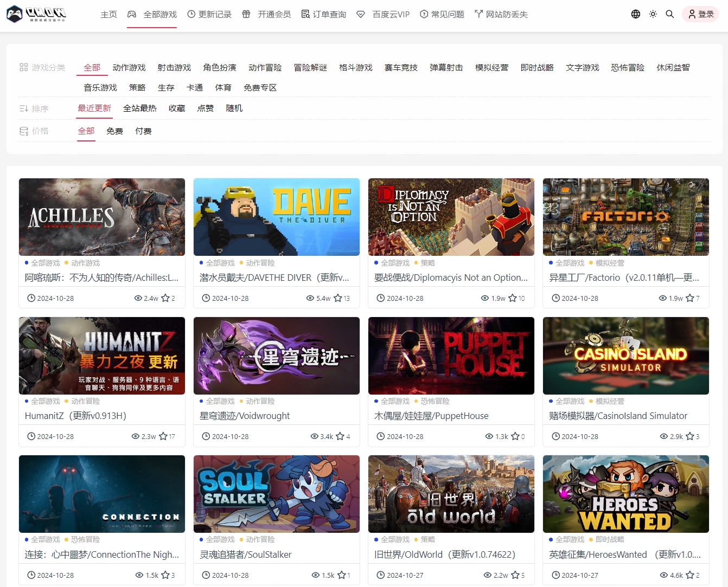Filter by 射击游戏 category
The height and width of the screenshot is (587, 728).
[175, 67]
